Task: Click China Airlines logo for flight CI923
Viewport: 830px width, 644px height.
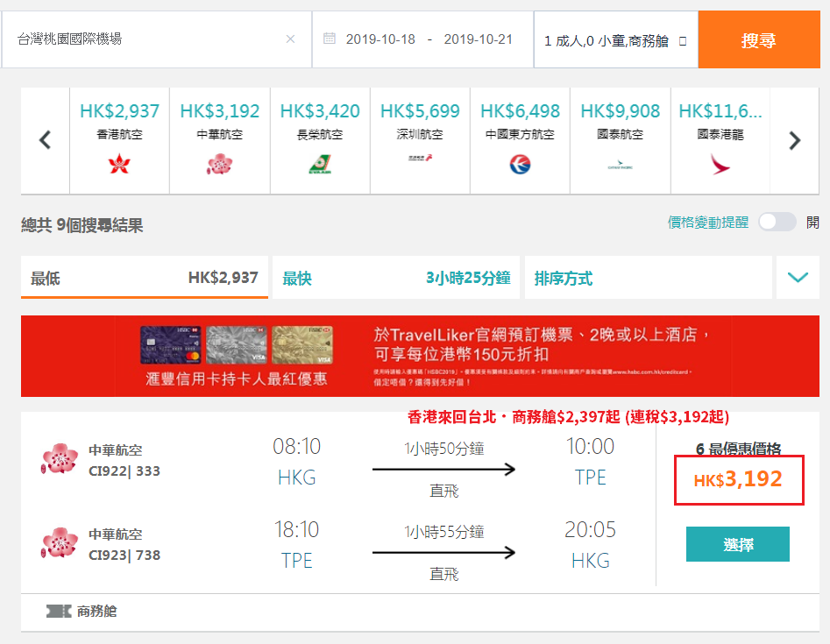Action: pos(60,542)
